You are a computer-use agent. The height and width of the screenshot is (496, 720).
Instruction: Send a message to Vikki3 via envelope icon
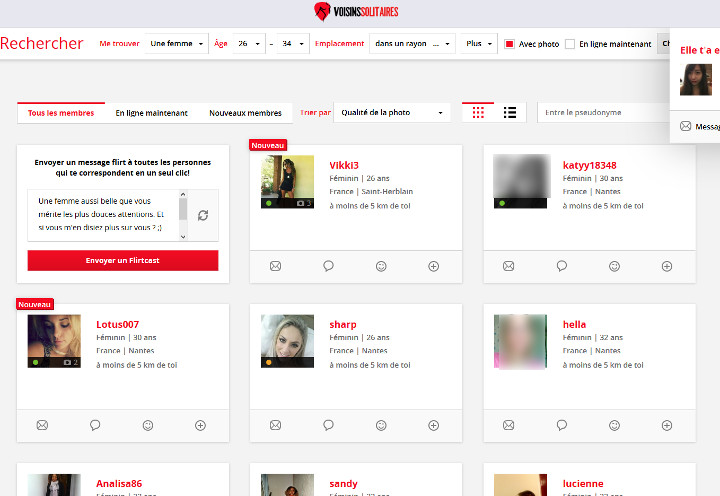pos(275,266)
